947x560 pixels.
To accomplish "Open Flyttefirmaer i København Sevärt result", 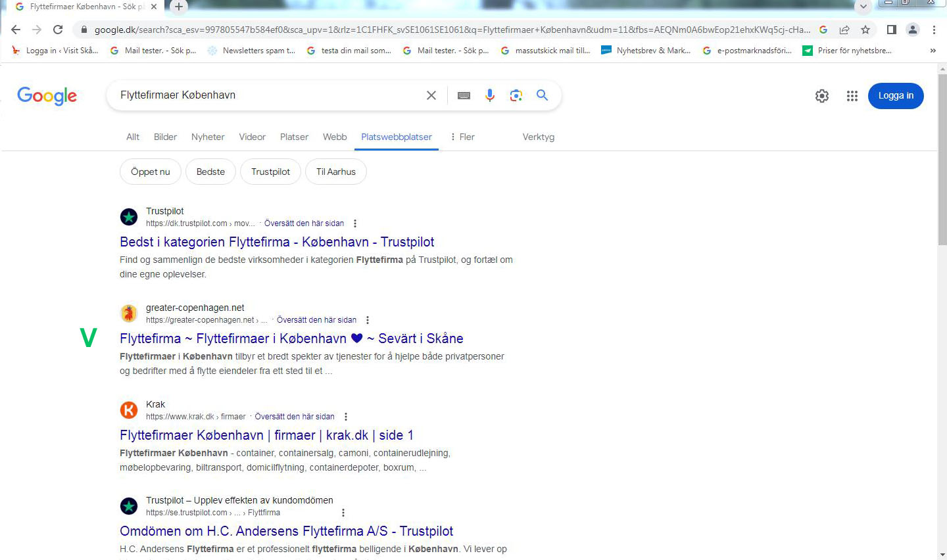I will click(x=291, y=338).
